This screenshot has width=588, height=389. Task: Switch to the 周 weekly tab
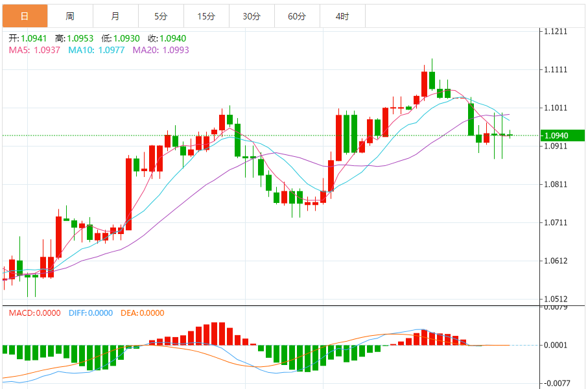click(70, 16)
